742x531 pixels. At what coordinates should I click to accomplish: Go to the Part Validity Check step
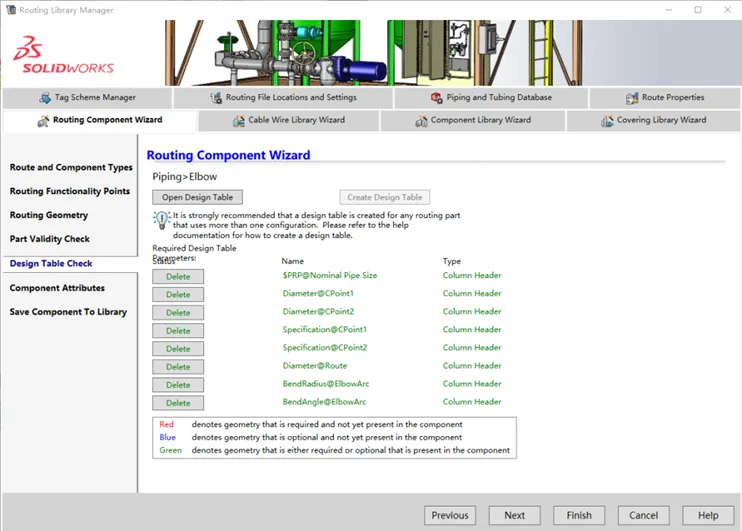tap(50, 239)
